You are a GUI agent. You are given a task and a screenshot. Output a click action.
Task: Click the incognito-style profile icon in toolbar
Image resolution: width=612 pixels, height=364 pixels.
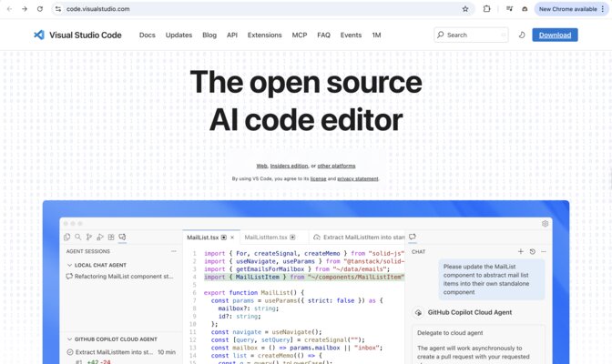pyautogui.click(x=525, y=8)
